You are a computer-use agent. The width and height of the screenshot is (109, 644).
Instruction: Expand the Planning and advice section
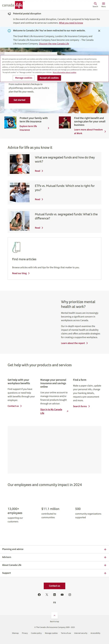54,549
